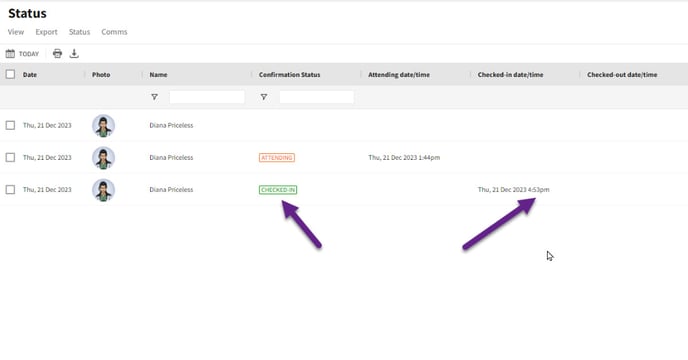Click the photo in the CHECKED-IN row
This screenshot has width=688, height=360.
tap(104, 190)
